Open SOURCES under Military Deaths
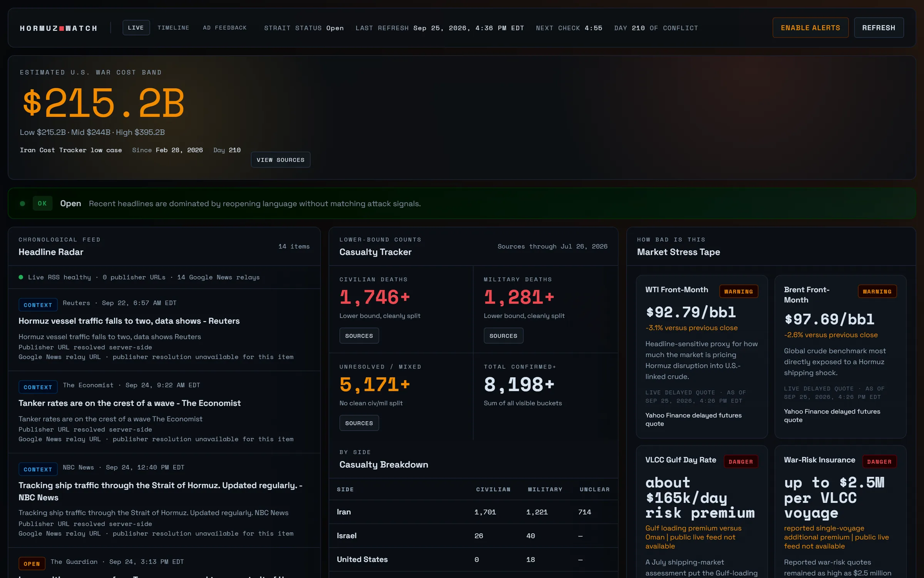The height and width of the screenshot is (578, 924). 503,336
